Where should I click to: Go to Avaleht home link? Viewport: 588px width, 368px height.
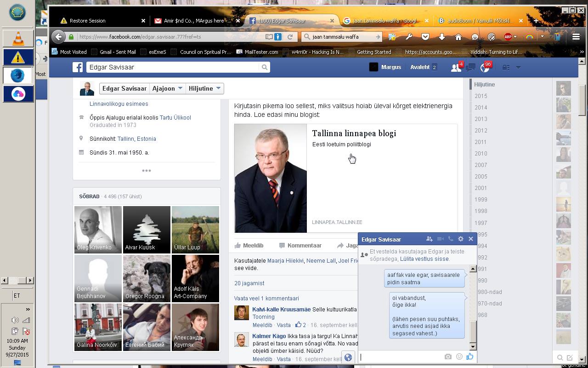[420, 67]
